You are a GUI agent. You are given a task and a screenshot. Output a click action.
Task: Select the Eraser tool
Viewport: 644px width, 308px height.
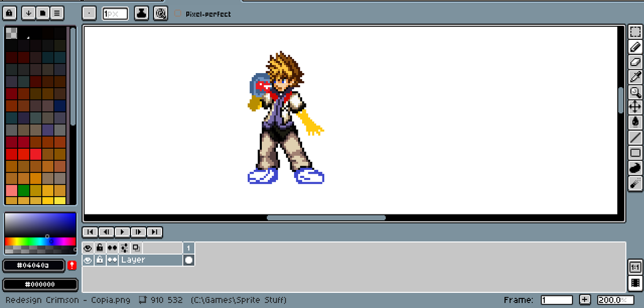pyautogui.click(x=635, y=62)
